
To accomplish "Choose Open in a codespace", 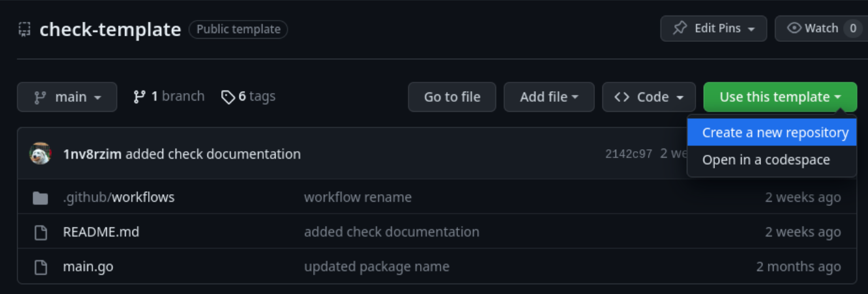I will [x=766, y=160].
